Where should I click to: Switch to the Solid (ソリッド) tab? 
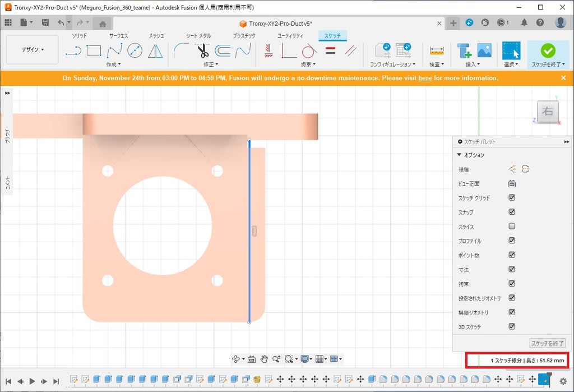point(79,35)
